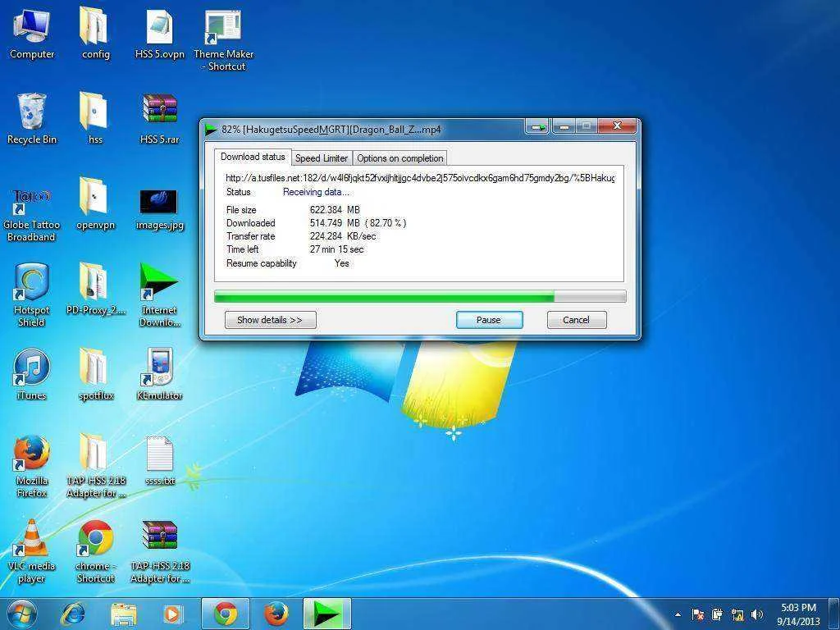Cancel the download
This screenshot has height=630, width=840.
click(577, 320)
